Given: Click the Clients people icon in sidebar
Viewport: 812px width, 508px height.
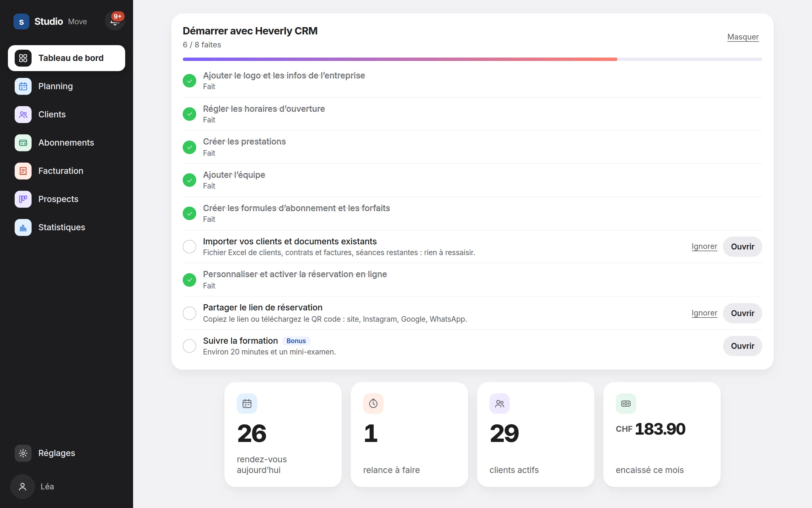Looking at the screenshot, I should tap(23, 115).
